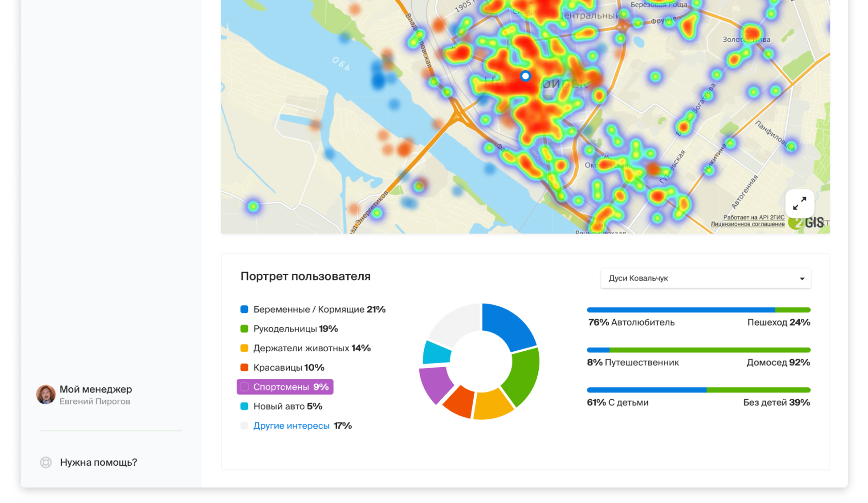Click the cyan swatch beside Новый авто
This screenshot has width=868, height=503.
244,406
